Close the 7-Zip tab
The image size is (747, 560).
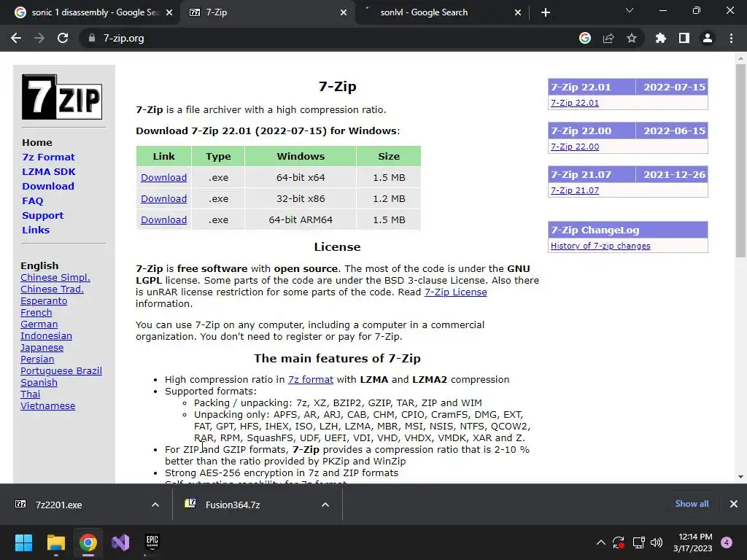(x=344, y=12)
